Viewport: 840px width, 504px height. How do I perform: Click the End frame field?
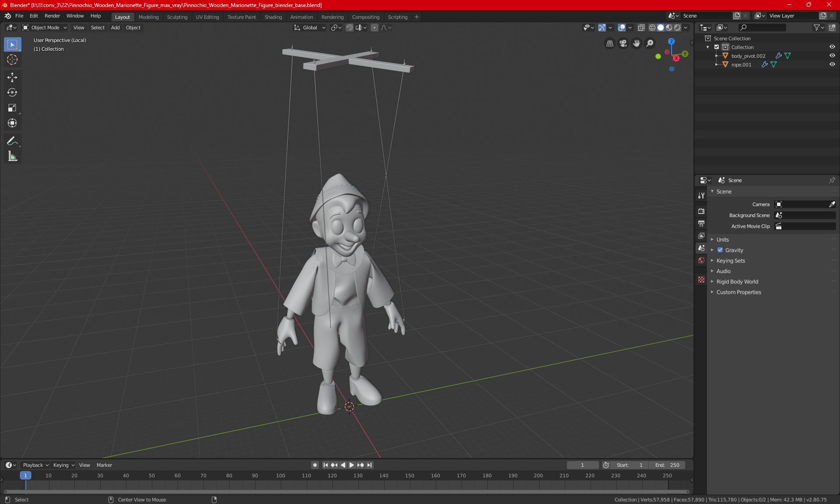click(x=667, y=465)
